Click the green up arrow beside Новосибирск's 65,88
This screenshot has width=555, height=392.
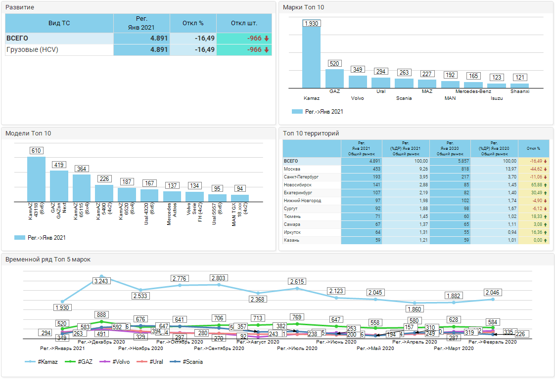click(545, 185)
